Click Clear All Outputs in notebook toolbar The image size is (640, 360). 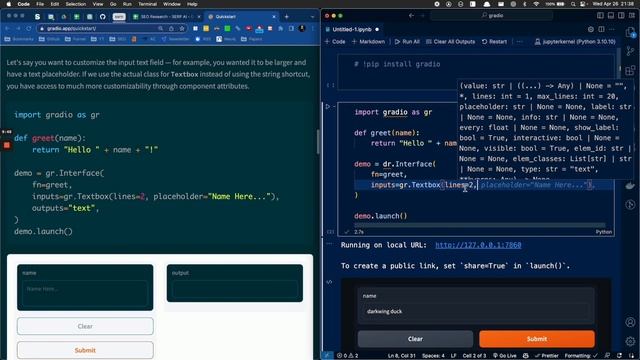(451, 42)
